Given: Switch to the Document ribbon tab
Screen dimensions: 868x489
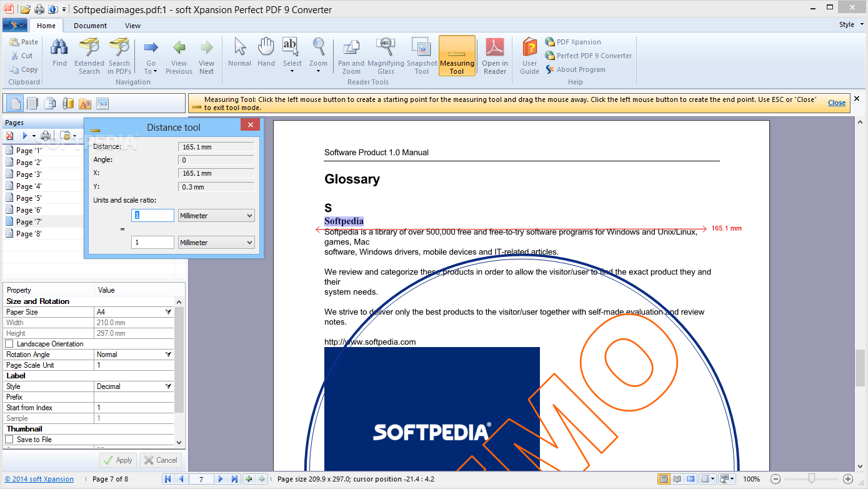Looking at the screenshot, I should click(x=90, y=26).
